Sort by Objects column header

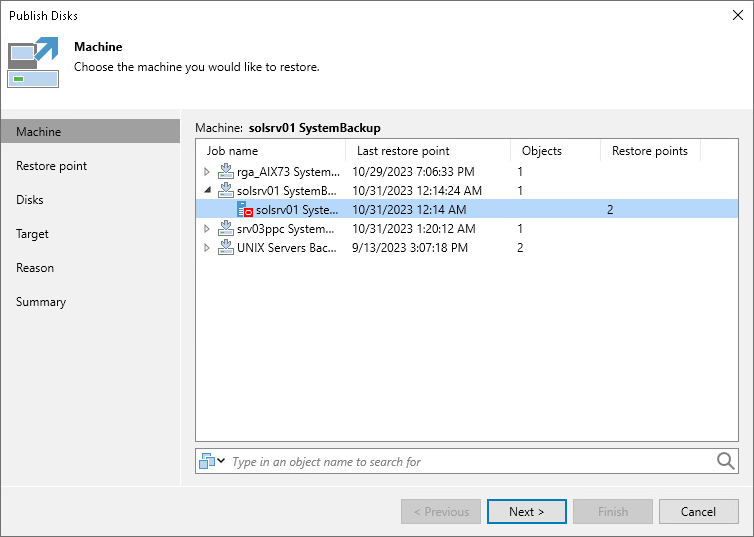[555, 151]
